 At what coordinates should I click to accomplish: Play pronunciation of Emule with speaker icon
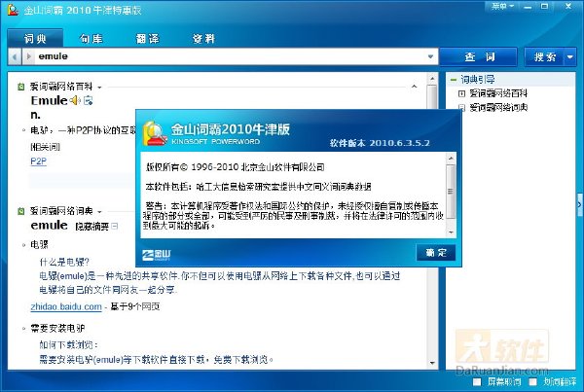pyautogui.click(x=75, y=100)
